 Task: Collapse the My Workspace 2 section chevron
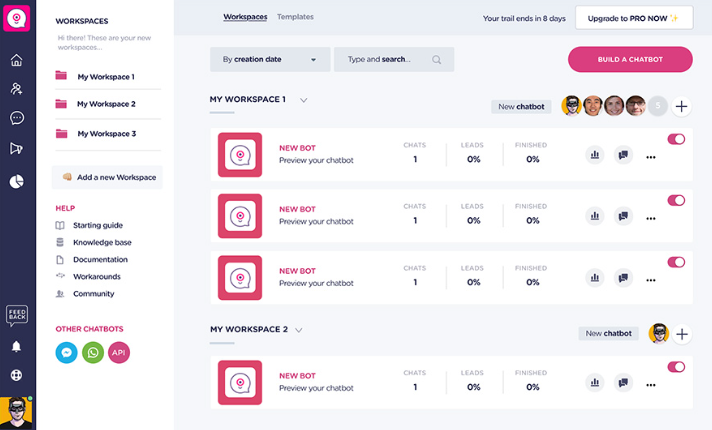pos(299,330)
